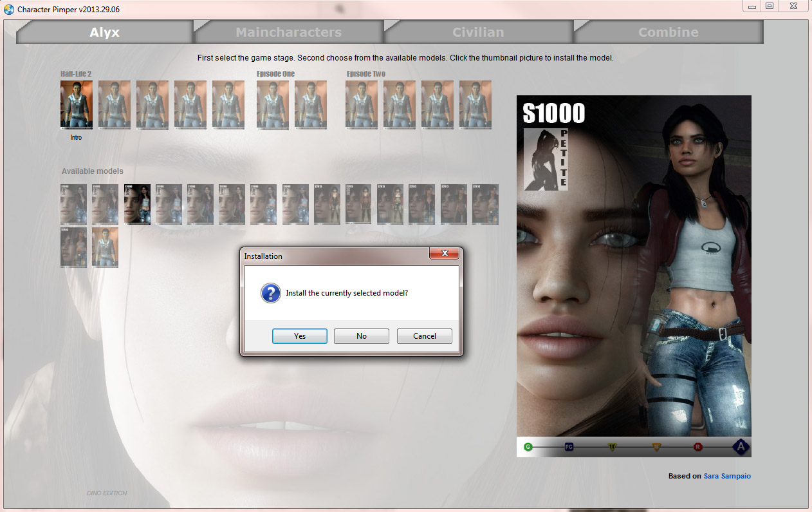812x512 pixels.
Task: Click the large S1000 model preview image
Action: click(634, 276)
